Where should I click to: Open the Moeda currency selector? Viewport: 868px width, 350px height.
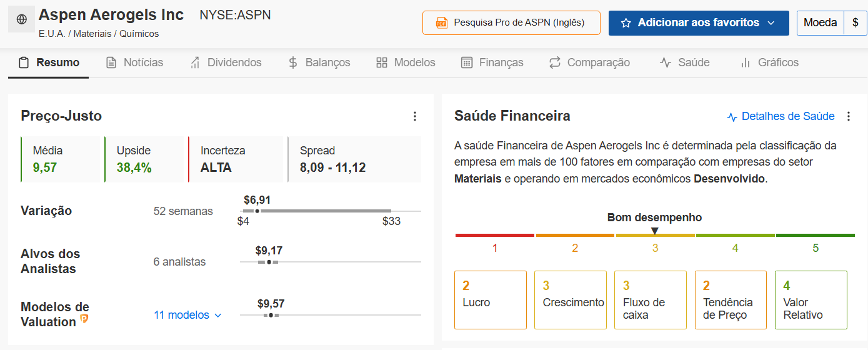click(x=820, y=22)
